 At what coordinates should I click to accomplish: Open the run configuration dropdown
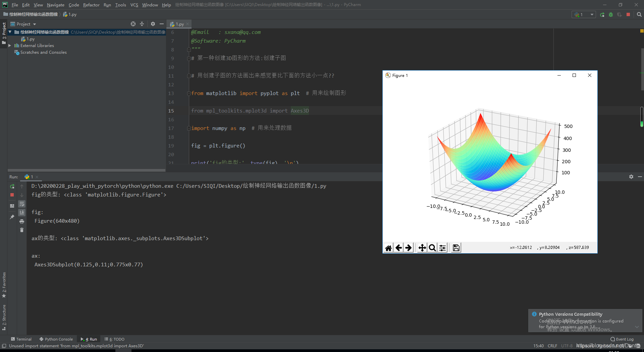coord(584,14)
